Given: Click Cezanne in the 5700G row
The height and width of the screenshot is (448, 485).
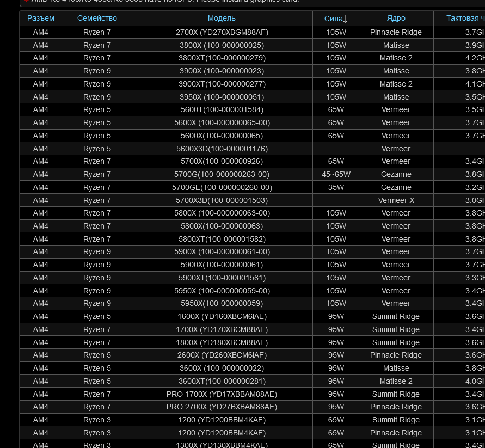Looking at the screenshot, I should point(396,174).
